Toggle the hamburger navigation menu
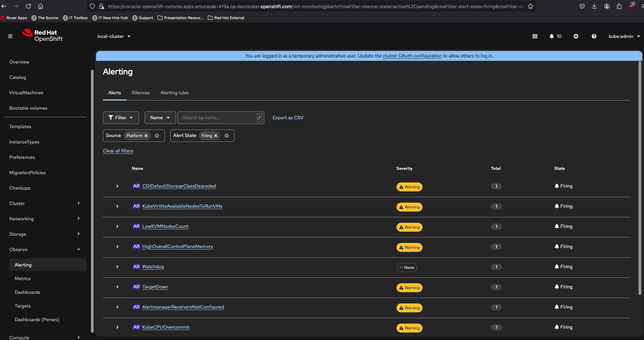The image size is (644, 340). click(x=10, y=36)
